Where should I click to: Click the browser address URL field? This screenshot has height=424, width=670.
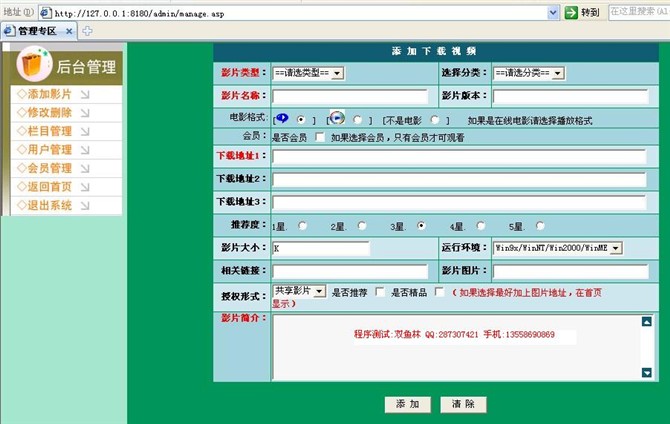pos(299,13)
